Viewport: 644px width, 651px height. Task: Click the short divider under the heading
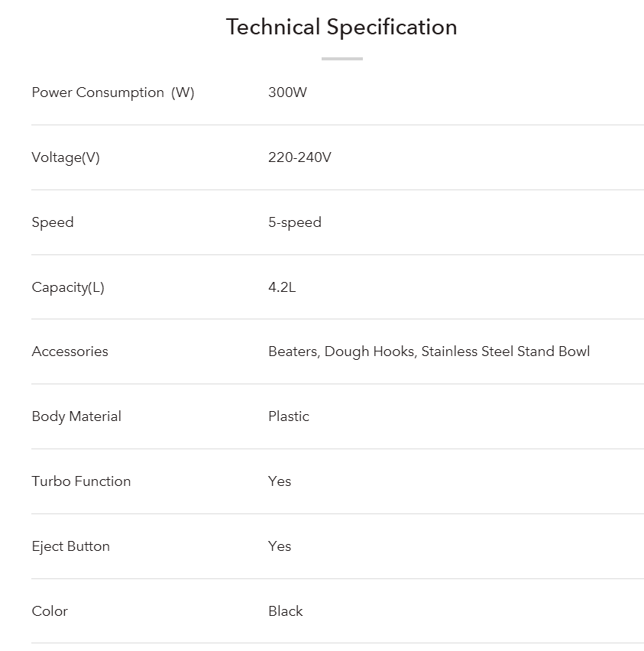click(x=341, y=59)
